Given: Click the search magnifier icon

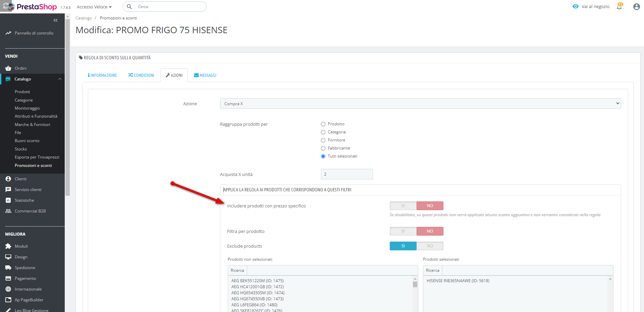Looking at the screenshot, I should coord(129,7).
